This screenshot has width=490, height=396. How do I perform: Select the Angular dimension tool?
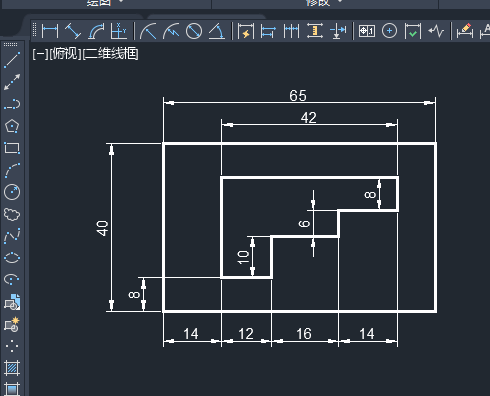pyautogui.click(x=217, y=31)
